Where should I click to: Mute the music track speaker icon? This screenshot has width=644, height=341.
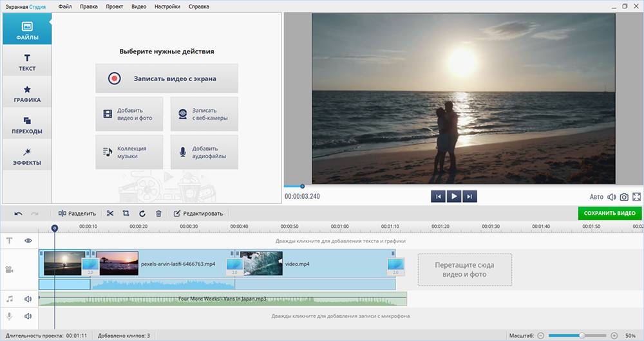[28, 299]
